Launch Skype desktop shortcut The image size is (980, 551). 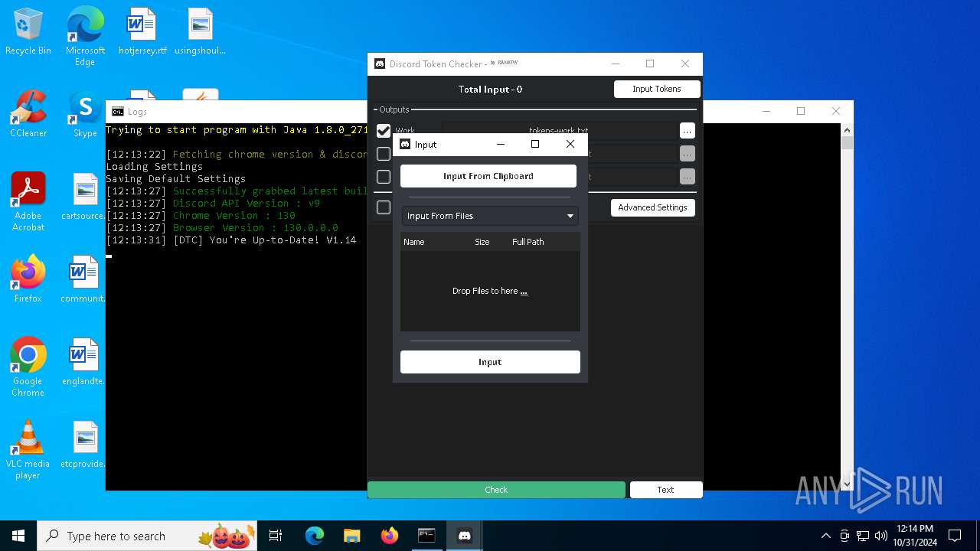[x=85, y=115]
